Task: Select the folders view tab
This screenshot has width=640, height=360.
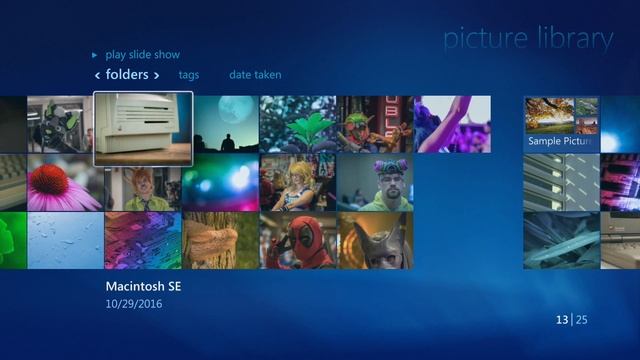Action: point(127,74)
